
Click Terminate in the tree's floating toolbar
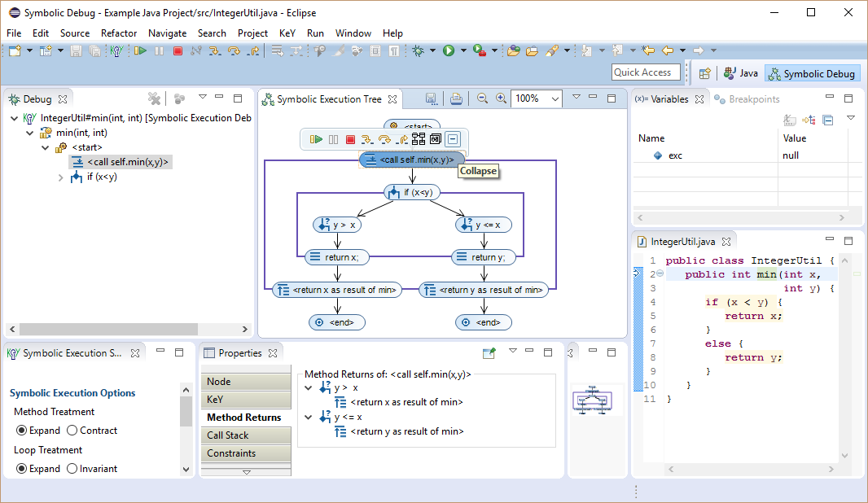click(350, 139)
